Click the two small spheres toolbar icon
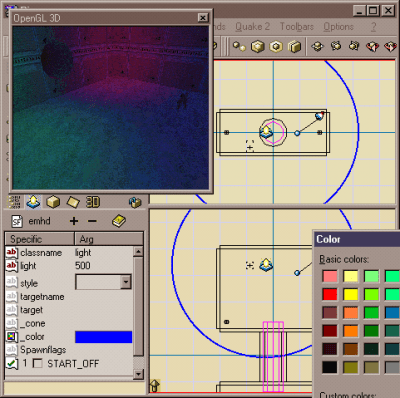400x398 pixels. tap(239, 46)
